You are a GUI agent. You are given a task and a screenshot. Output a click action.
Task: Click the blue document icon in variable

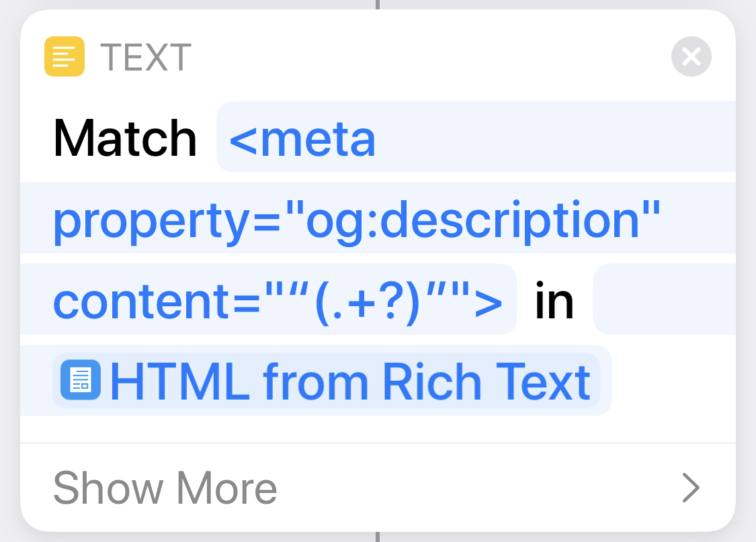coord(81,381)
